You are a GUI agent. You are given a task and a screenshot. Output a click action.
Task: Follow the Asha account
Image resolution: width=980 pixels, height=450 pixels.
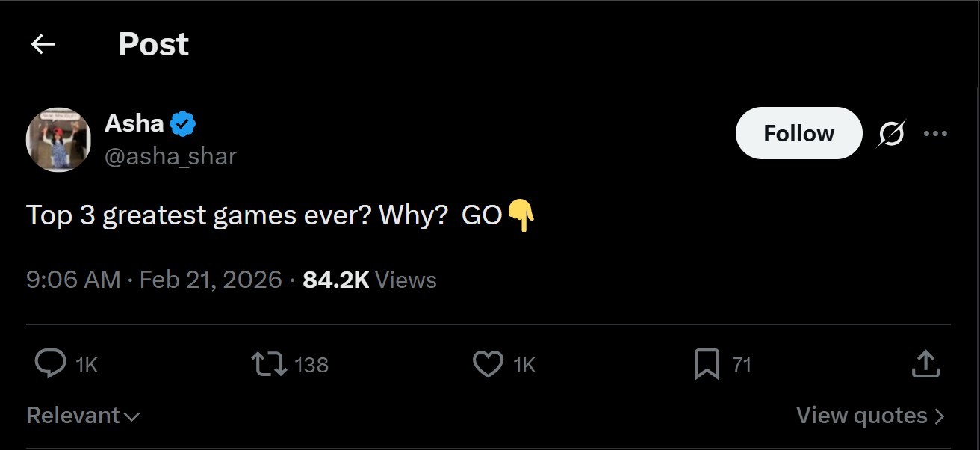(798, 133)
